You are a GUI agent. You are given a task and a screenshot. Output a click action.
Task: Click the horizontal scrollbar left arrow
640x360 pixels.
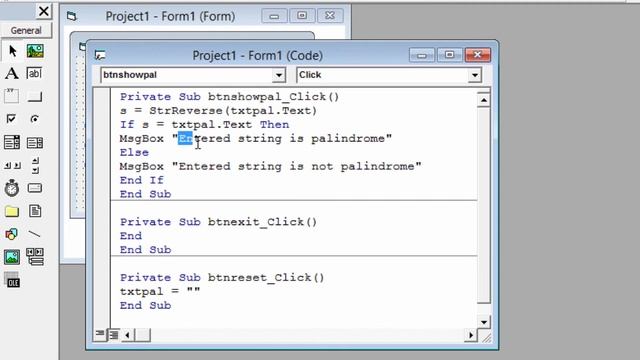click(x=127, y=335)
